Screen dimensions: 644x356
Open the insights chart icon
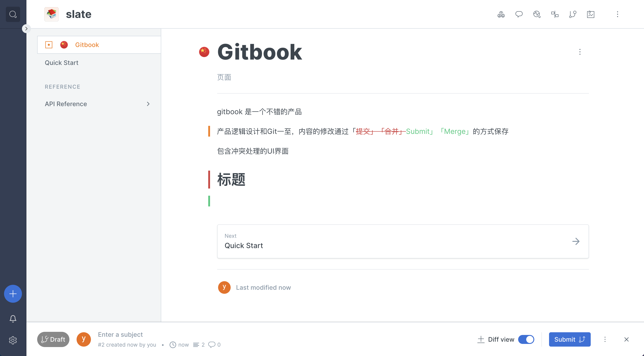point(590,14)
